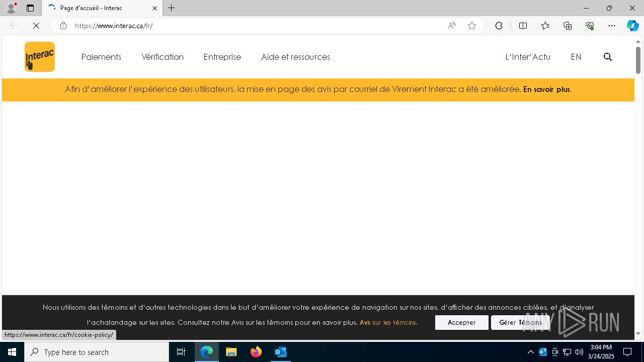Open the Collections icon
This screenshot has height=362, width=644.
click(568, 26)
